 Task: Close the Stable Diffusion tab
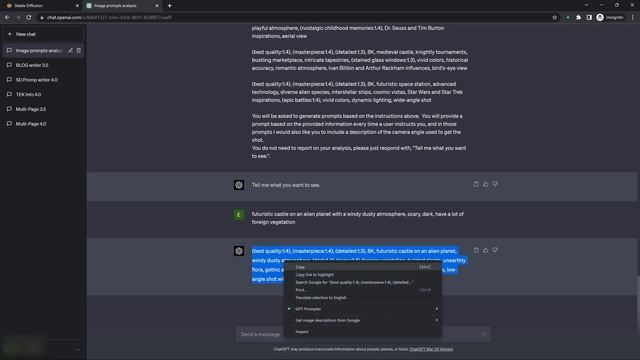click(77, 6)
